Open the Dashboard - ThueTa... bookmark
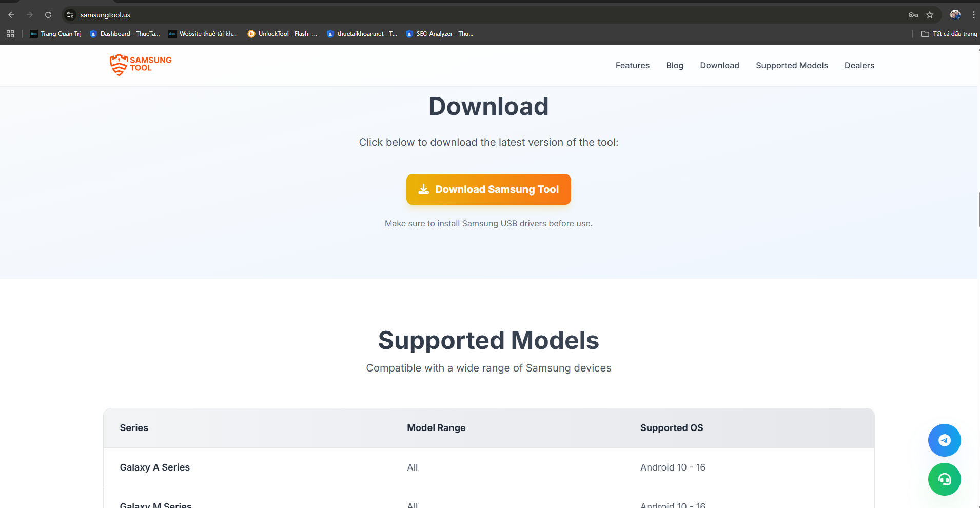 [x=125, y=34]
